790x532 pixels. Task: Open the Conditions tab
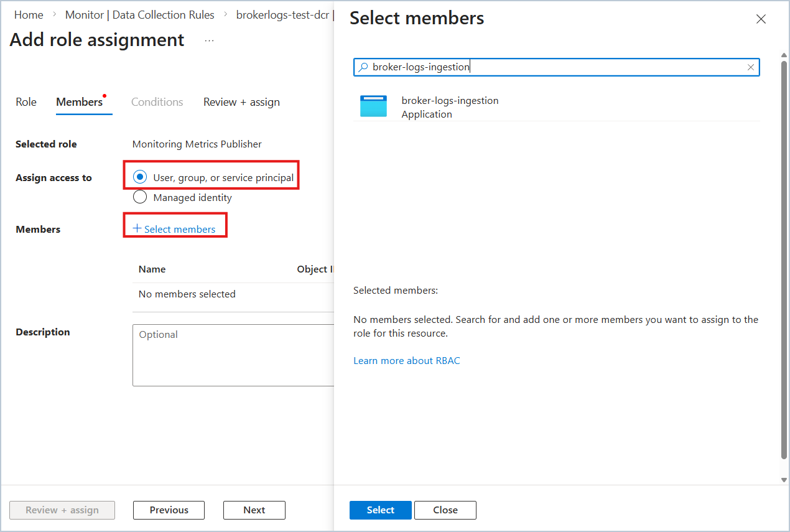157,102
